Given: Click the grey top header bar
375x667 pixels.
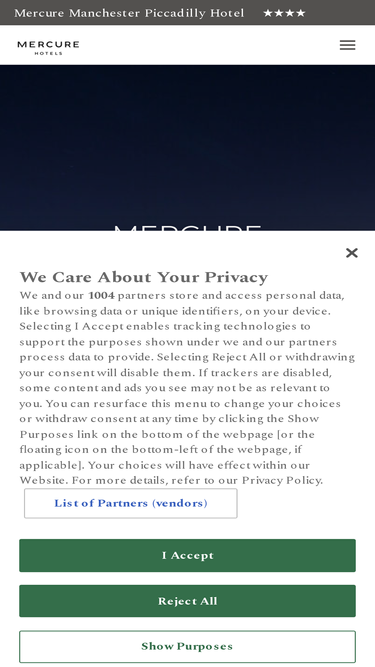Looking at the screenshot, I should 187,12.
